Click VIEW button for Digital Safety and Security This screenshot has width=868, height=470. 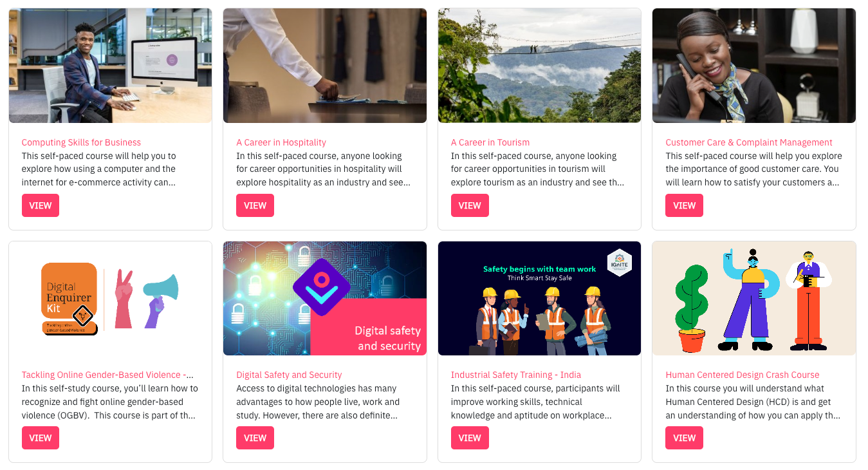click(x=255, y=438)
